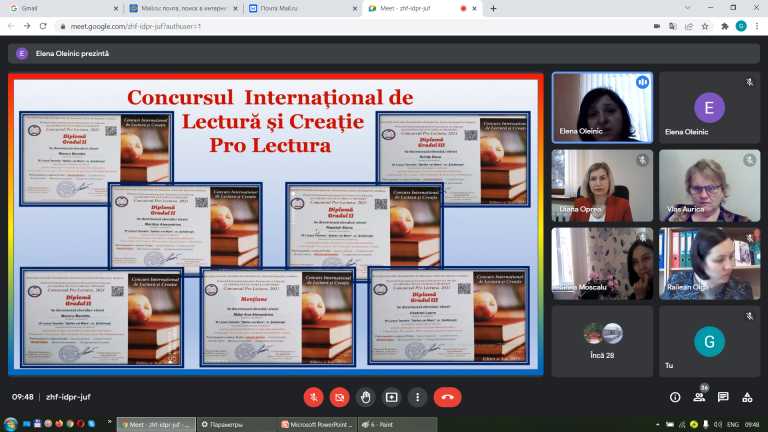Screen dimensions: 768x432
Task: Open present now screen share option
Action: click(391, 397)
